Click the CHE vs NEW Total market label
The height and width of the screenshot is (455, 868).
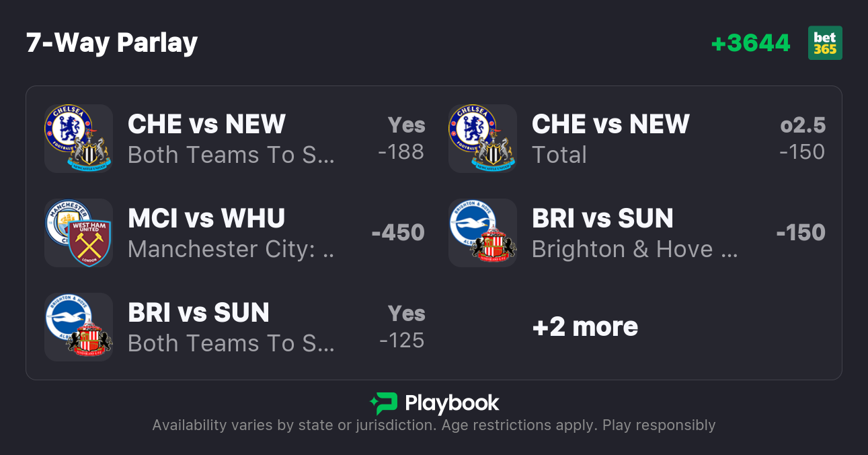point(559,155)
